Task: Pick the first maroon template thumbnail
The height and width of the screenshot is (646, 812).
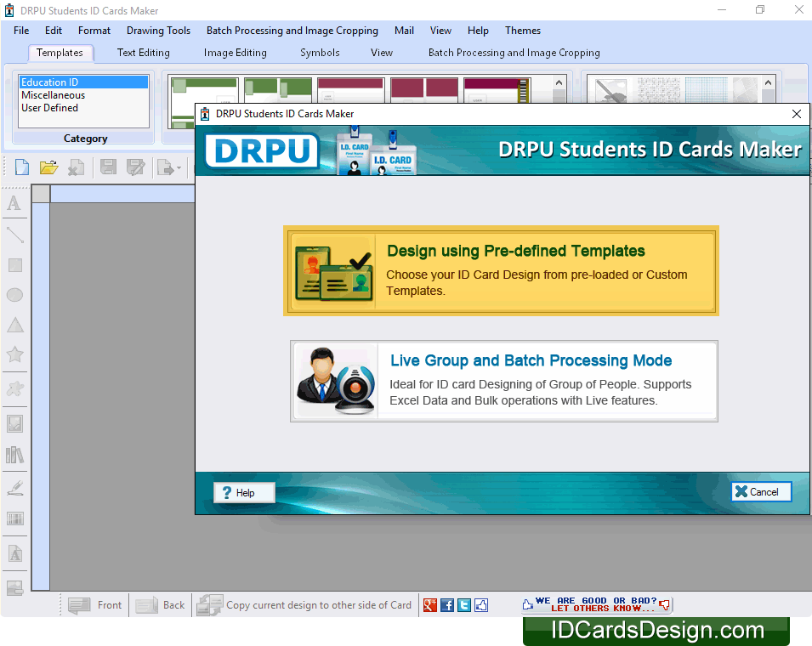Action: [351, 90]
